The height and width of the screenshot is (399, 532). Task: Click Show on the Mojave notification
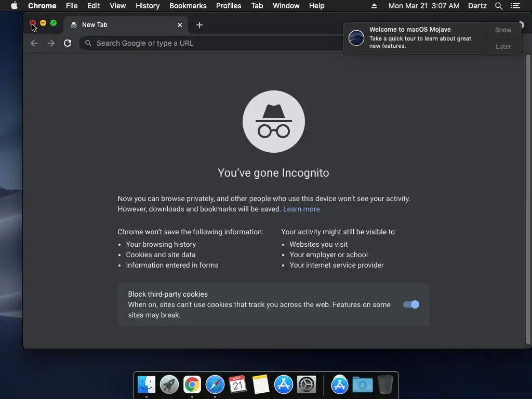click(503, 30)
